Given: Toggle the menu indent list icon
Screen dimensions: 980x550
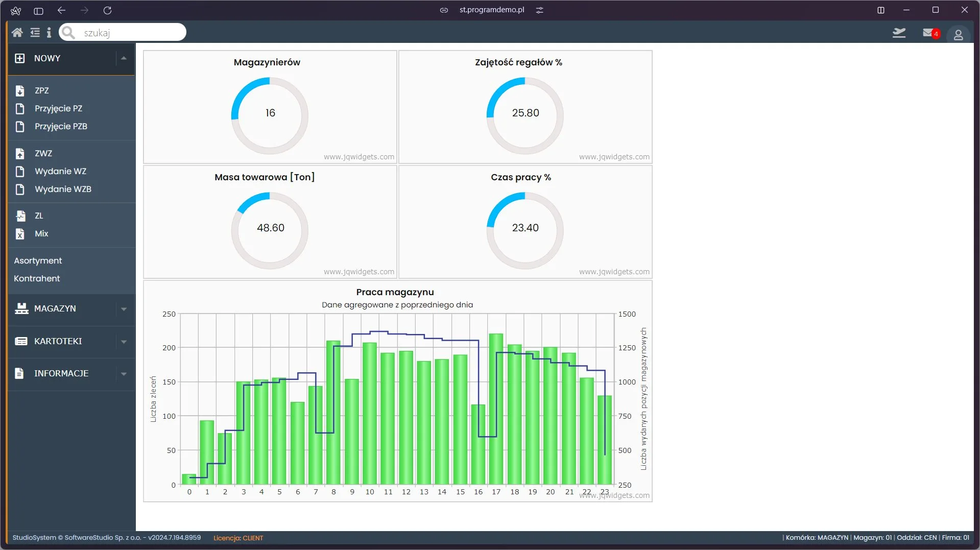Looking at the screenshot, I should click(35, 33).
